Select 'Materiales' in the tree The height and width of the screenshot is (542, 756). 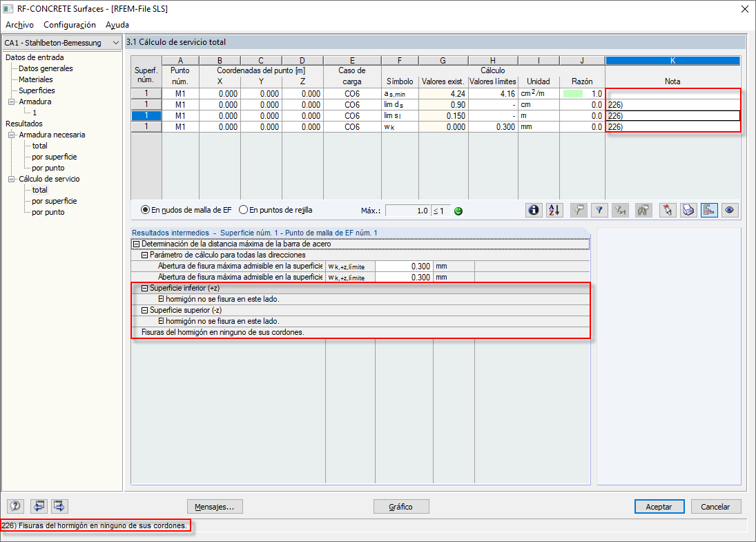[36, 79]
